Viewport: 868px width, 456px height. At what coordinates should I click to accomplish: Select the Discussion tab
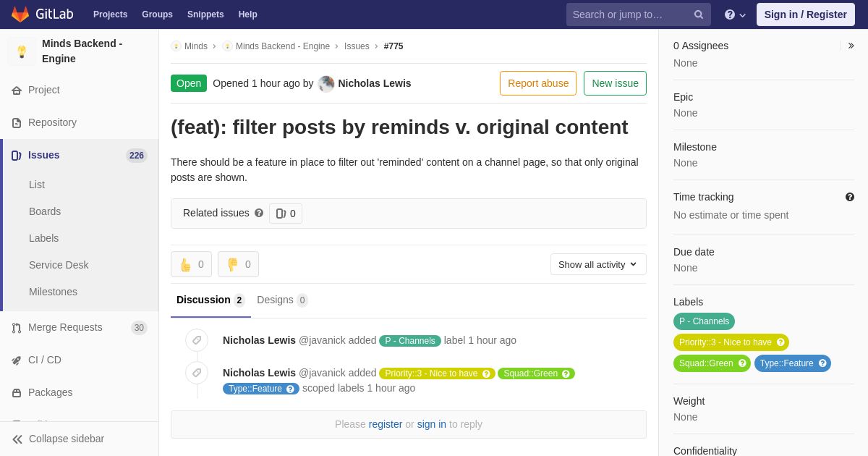pos(210,300)
